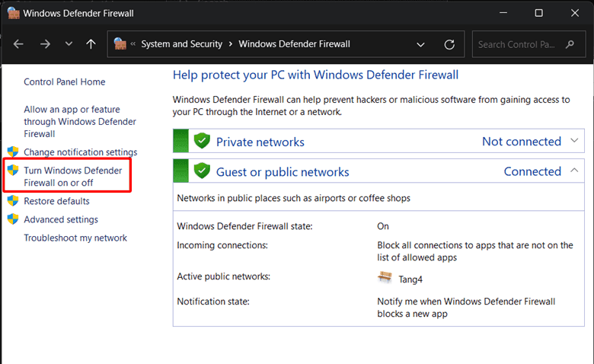
Task: Select Windows Defender Firewall breadcrumb
Action: [295, 44]
